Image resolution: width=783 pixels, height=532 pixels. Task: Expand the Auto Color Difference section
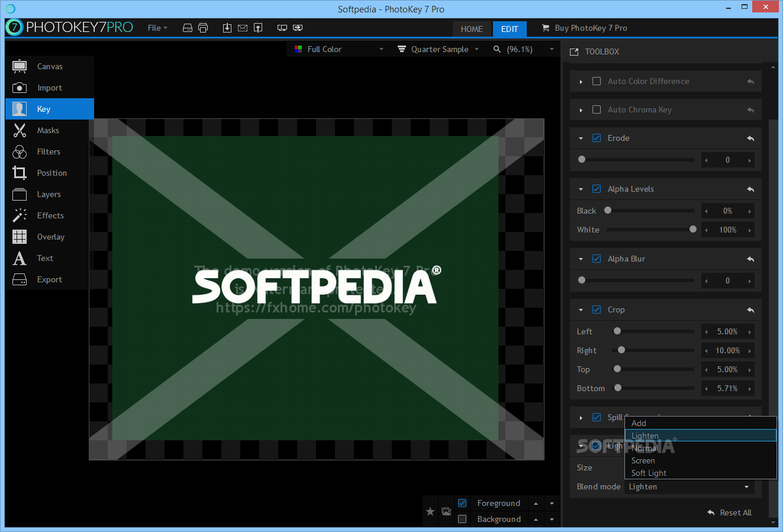click(581, 82)
